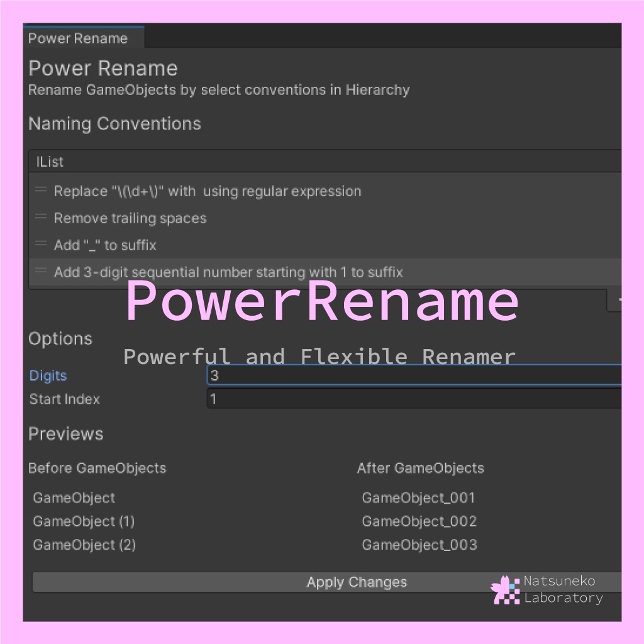Click the Digits label
The width and height of the screenshot is (644, 644).
pos(48,375)
